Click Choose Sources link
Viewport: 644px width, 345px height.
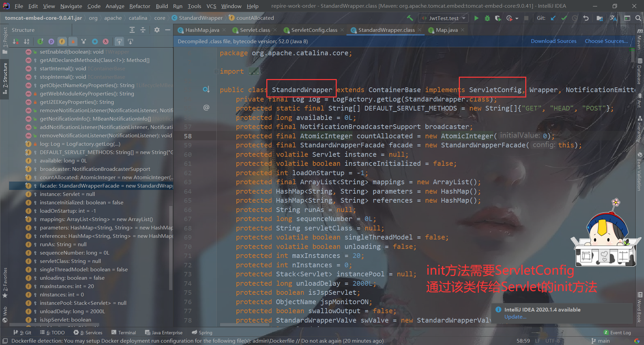[606, 41]
